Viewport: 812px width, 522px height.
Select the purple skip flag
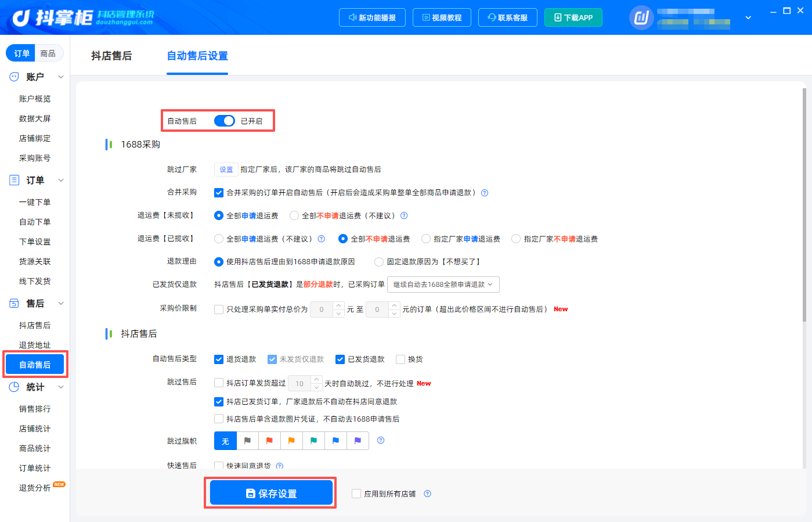(358, 441)
